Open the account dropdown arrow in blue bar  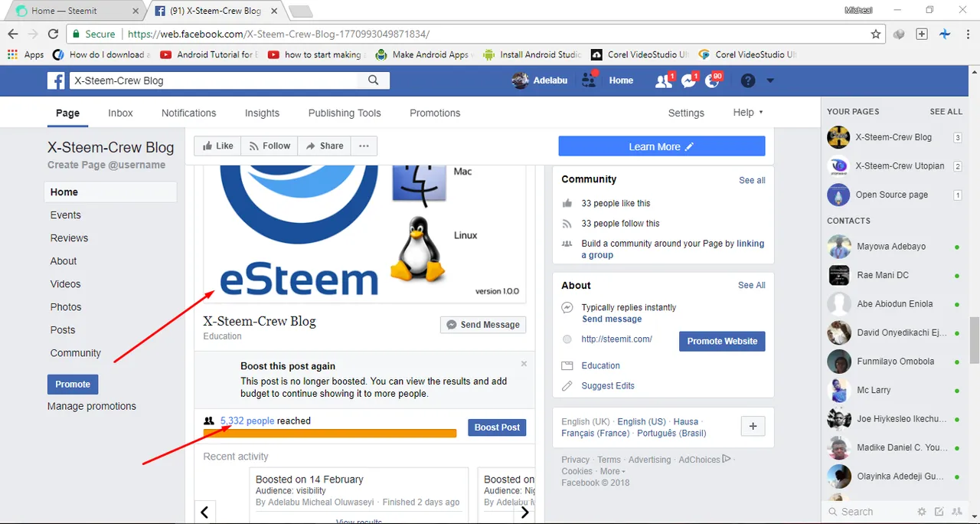pos(770,80)
